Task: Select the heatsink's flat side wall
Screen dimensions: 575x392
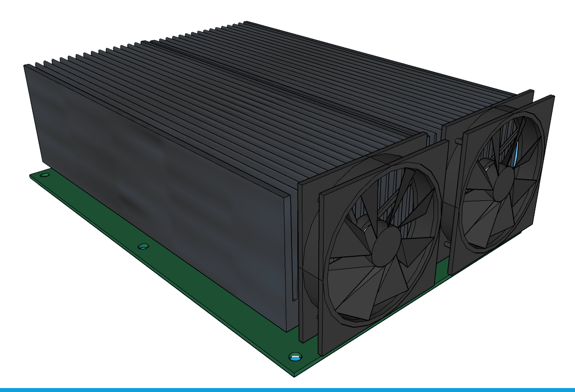Action: tap(158, 198)
